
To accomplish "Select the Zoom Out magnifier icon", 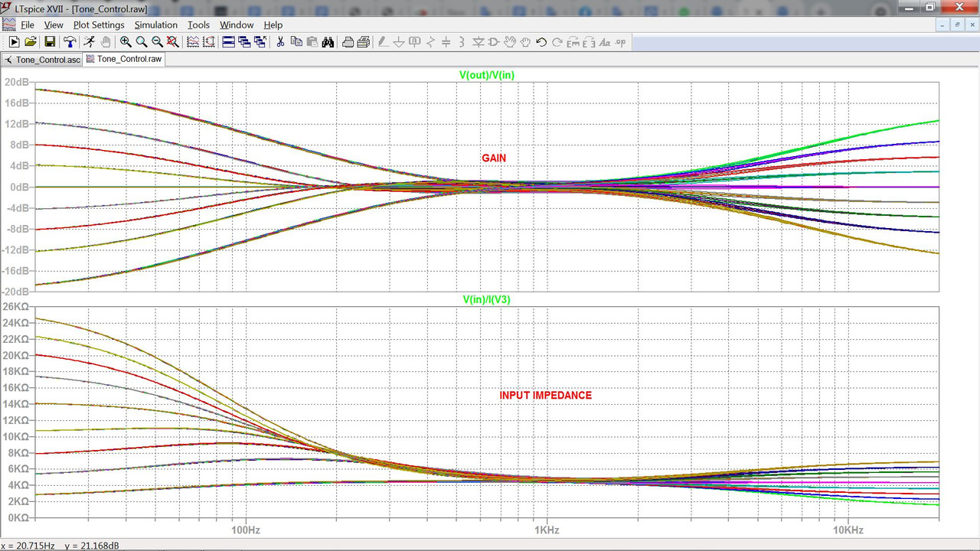I will tap(157, 42).
